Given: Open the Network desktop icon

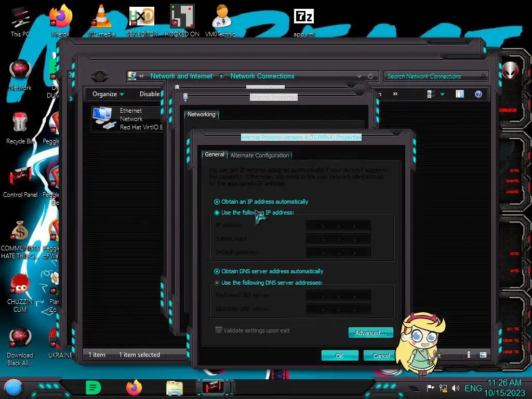Looking at the screenshot, I should (20, 75).
